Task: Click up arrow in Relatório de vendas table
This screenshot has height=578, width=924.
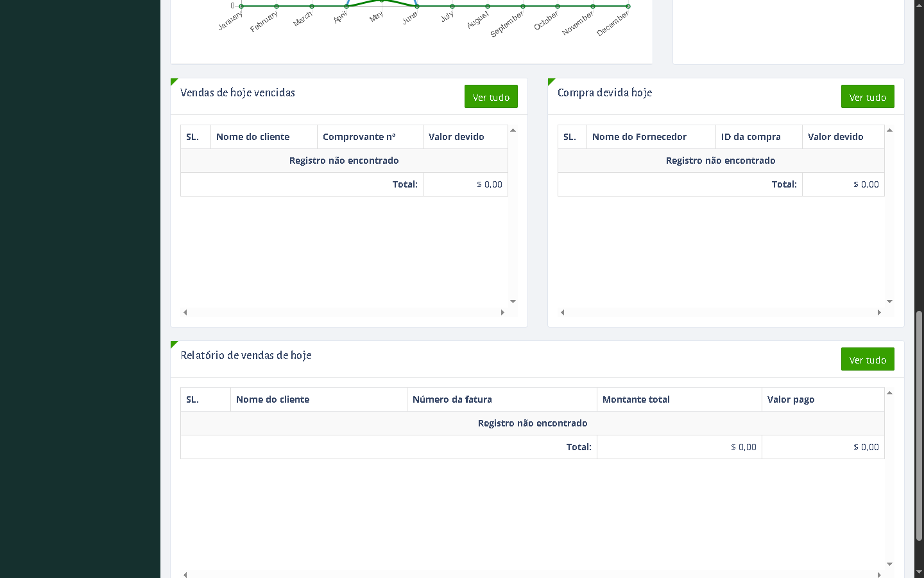Action: pos(889,393)
